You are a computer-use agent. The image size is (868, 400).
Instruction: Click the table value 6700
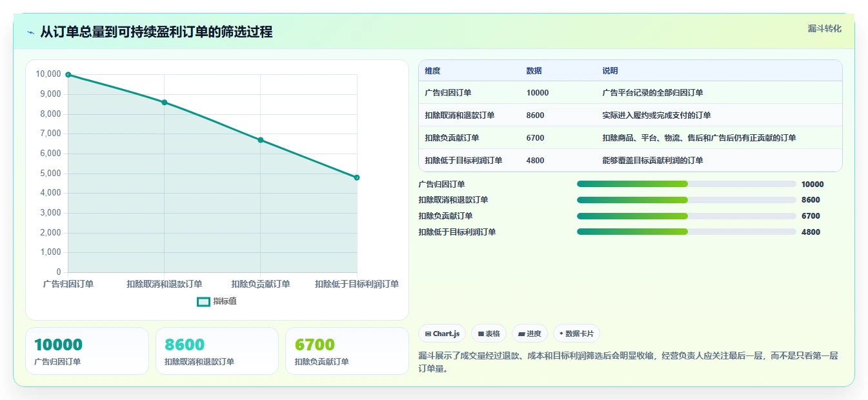point(535,138)
